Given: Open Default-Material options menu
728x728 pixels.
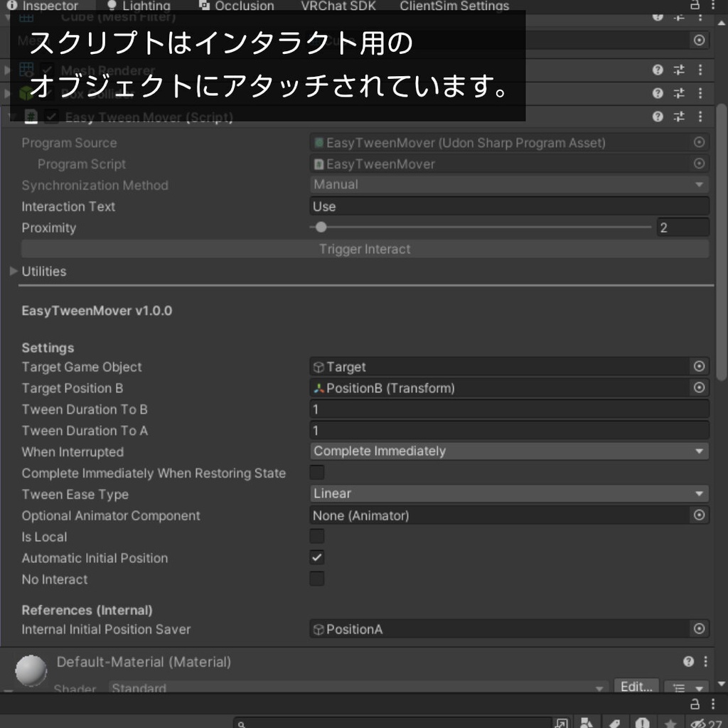Looking at the screenshot, I should [706, 662].
